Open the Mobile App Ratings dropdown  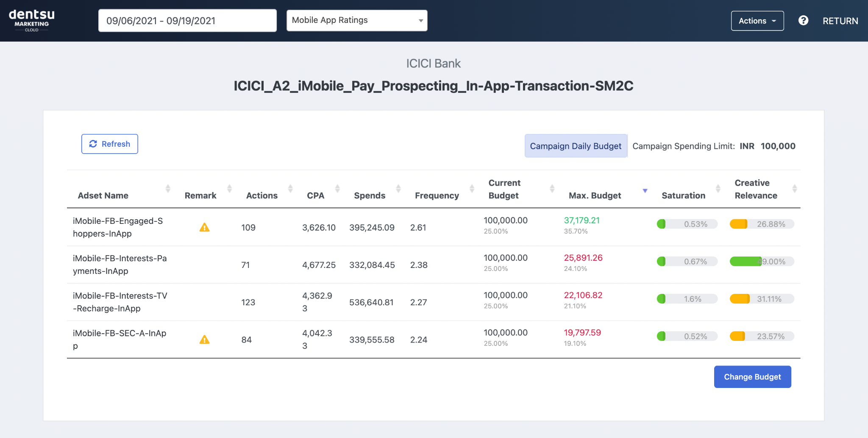pyautogui.click(x=357, y=20)
